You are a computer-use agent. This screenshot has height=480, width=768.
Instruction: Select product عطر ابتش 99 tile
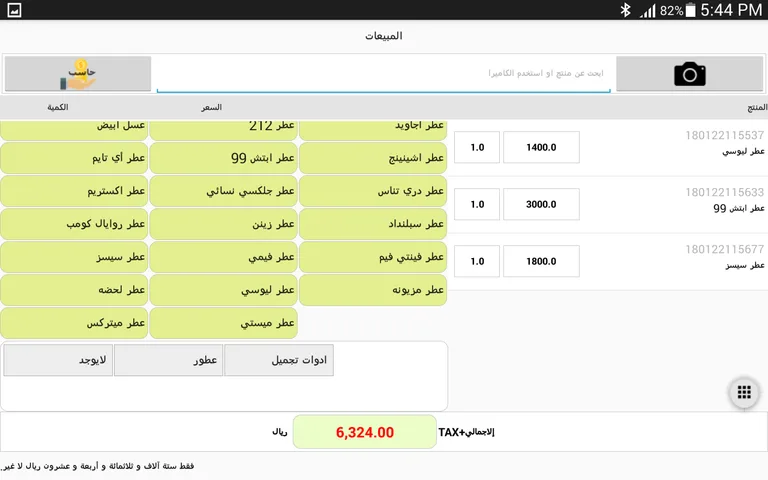tap(223, 158)
